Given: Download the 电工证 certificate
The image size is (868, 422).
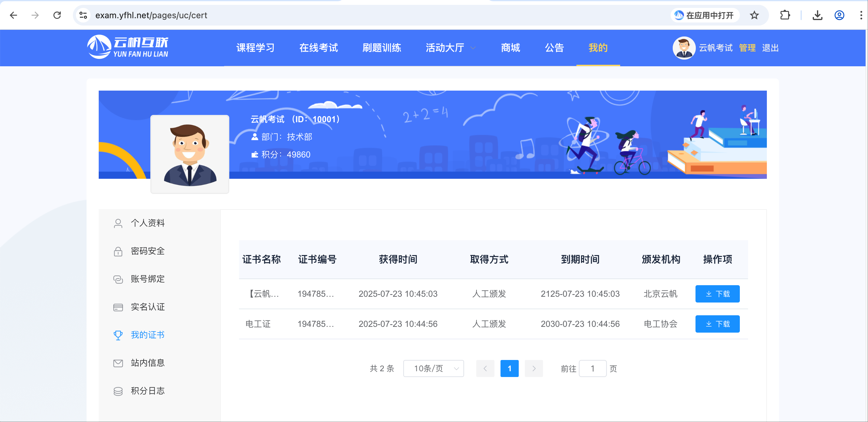Looking at the screenshot, I should 717,324.
